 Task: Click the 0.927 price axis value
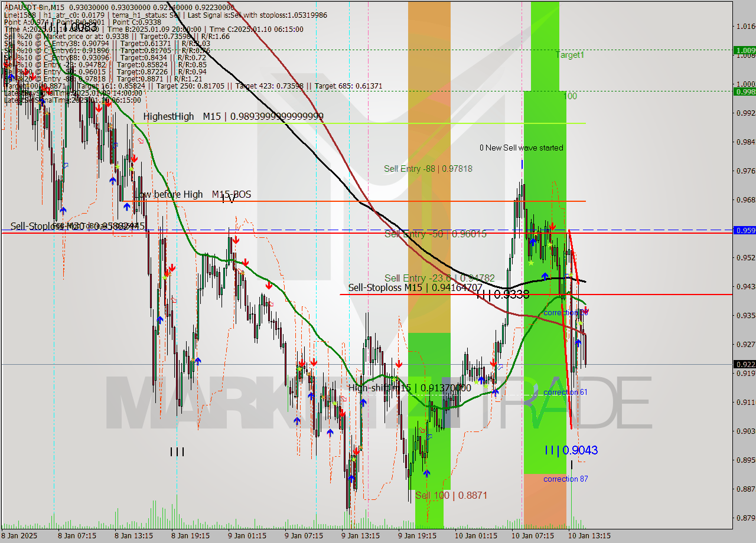click(x=746, y=344)
